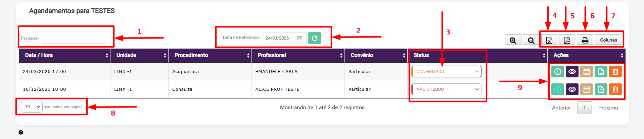Export the table to PDF
The image size is (644, 139).
coord(567,40)
